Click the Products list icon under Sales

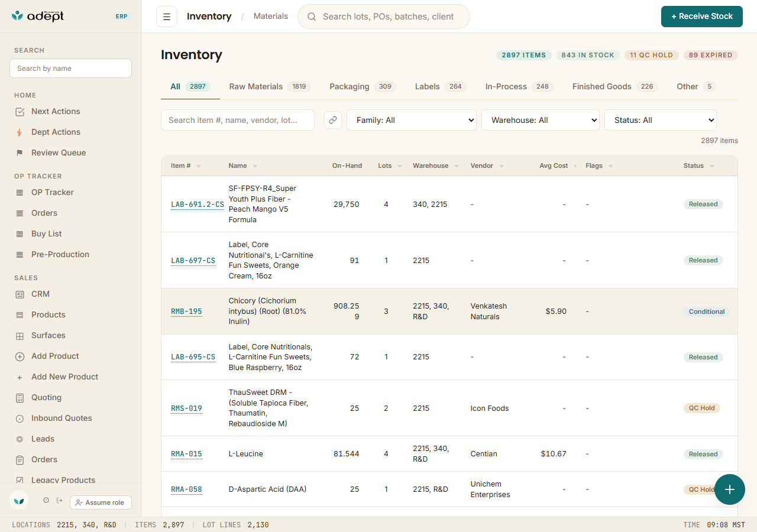coord(20,315)
